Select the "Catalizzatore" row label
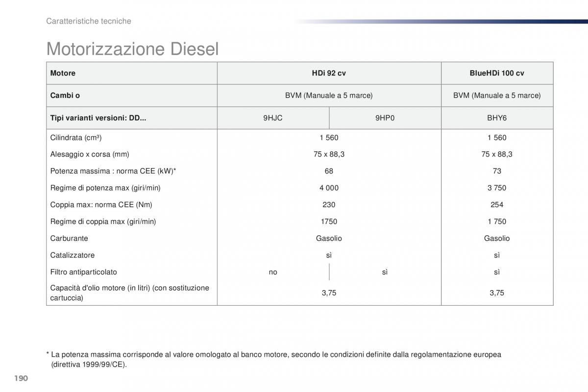Screen dimensions: 588x392 click(x=73, y=255)
